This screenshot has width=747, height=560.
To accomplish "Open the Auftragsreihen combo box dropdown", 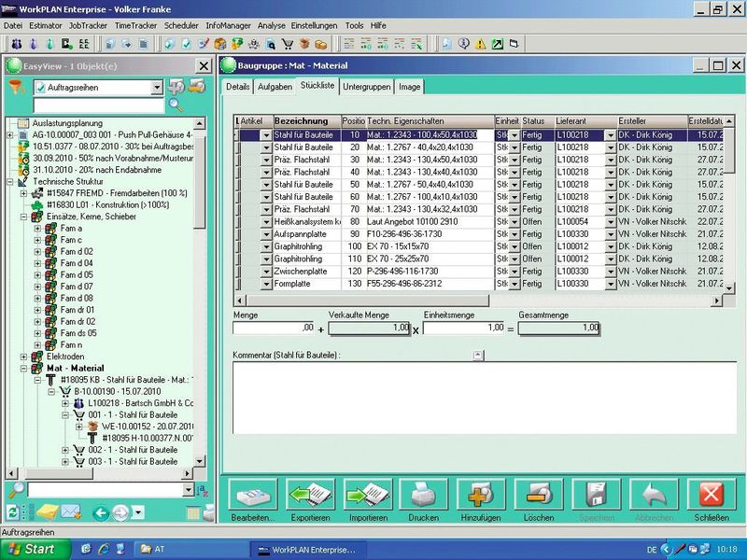I will pos(157,88).
